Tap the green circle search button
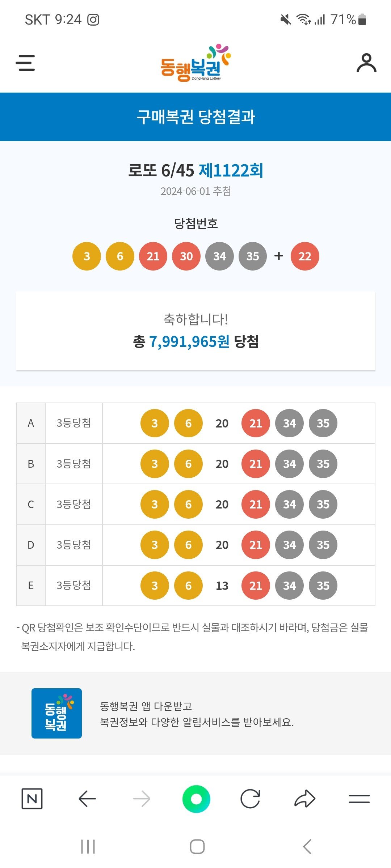Screen dimensions: 391x868 pyautogui.click(x=196, y=799)
